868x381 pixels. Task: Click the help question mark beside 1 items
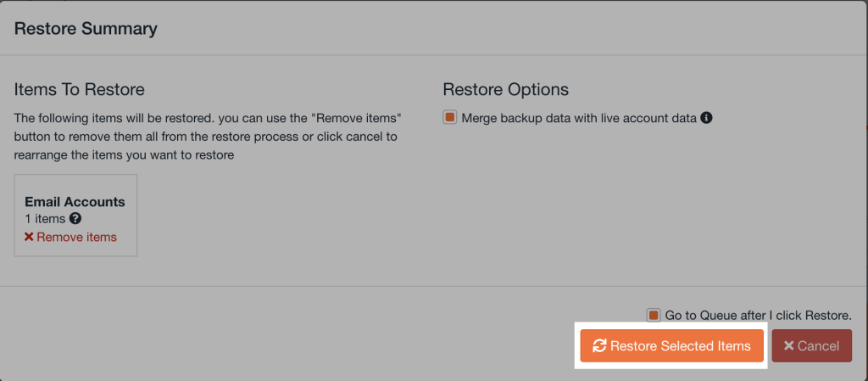75,219
